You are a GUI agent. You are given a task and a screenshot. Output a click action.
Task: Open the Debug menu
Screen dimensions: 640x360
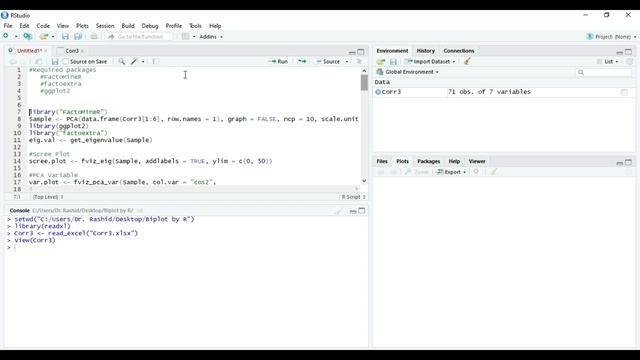(x=150, y=26)
